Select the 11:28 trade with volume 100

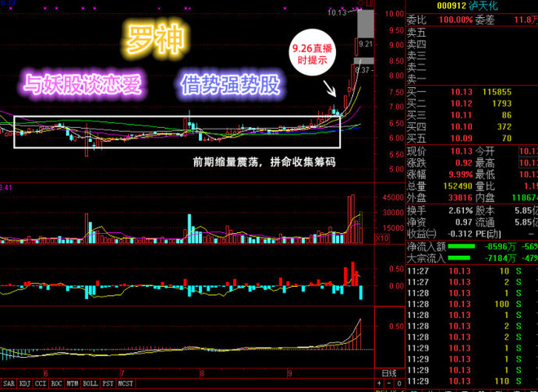(x=472, y=304)
